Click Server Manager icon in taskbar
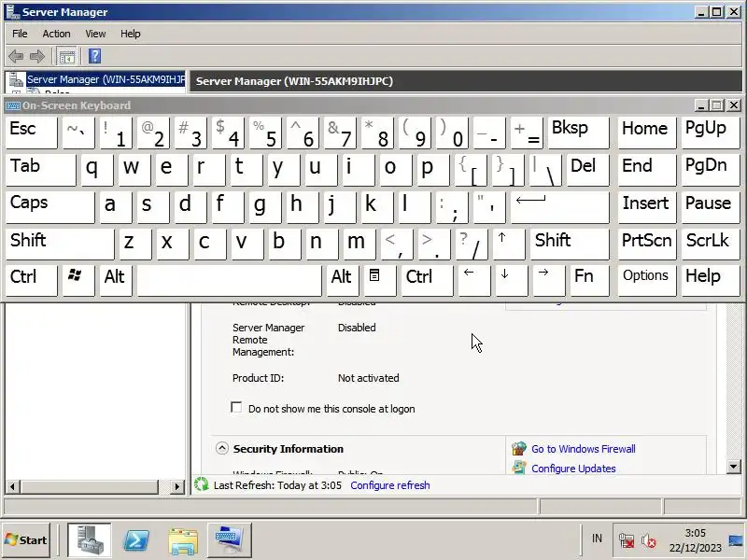Image resolution: width=747 pixels, height=560 pixels. [x=89, y=540]
